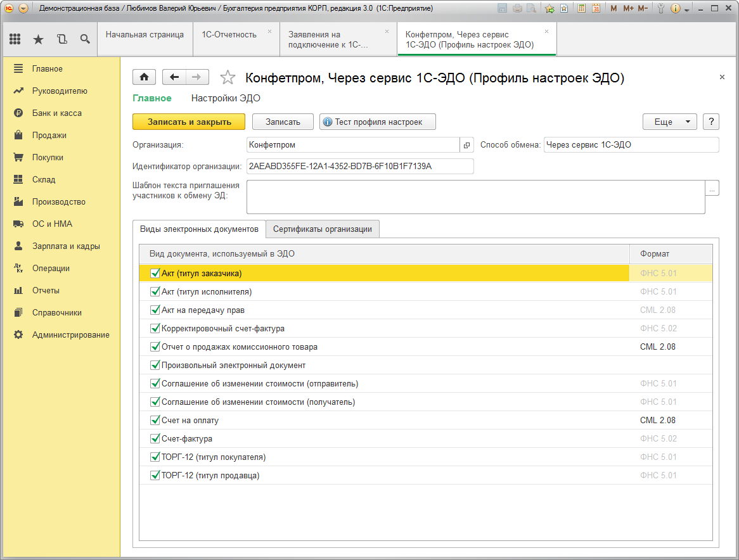The height and width of the screenshot is (560, 739).
Task: Open Сертификаты организации tab
Action: click(x=323, y=229)
